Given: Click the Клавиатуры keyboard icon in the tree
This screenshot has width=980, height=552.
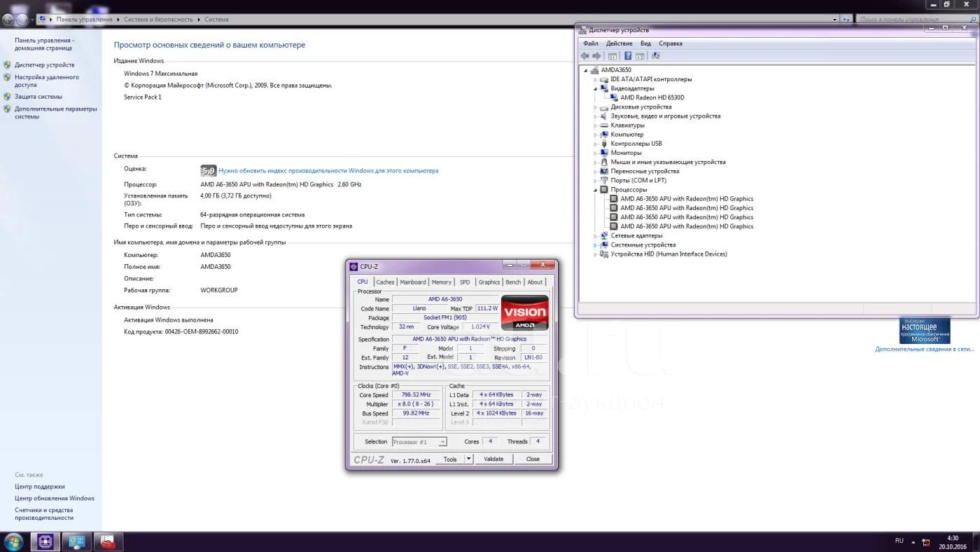Looking at the screenshot, I should [x=604, y=125].
